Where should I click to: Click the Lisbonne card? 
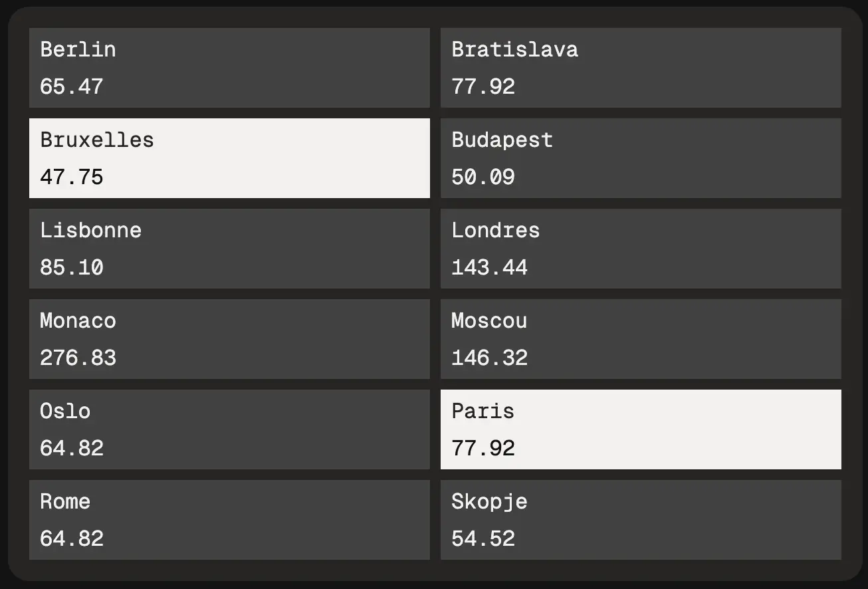click(229, 248)
